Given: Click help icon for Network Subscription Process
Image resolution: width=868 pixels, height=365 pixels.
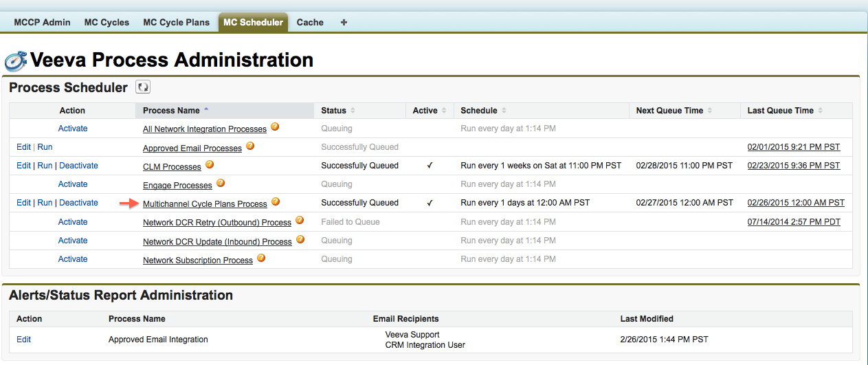Looking at the screenshot, I should point(261,258).
